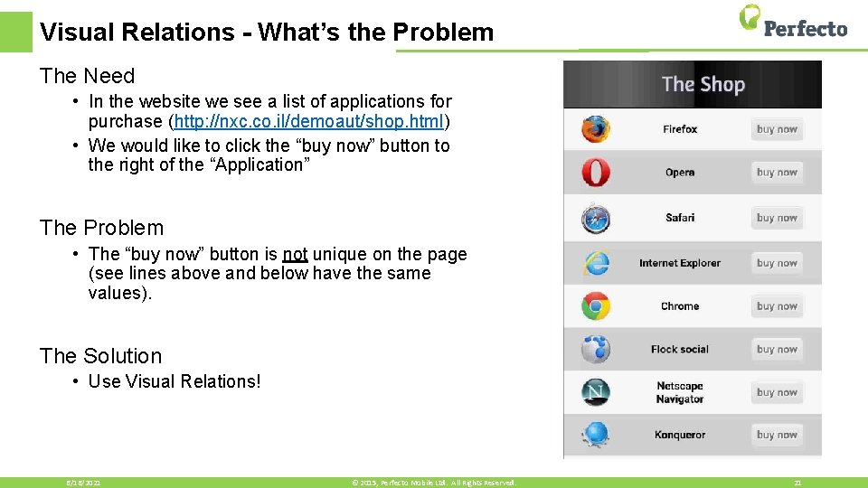868x488 pixels.
Task: Click the date in the footer
Action: (x=83, y=483)
